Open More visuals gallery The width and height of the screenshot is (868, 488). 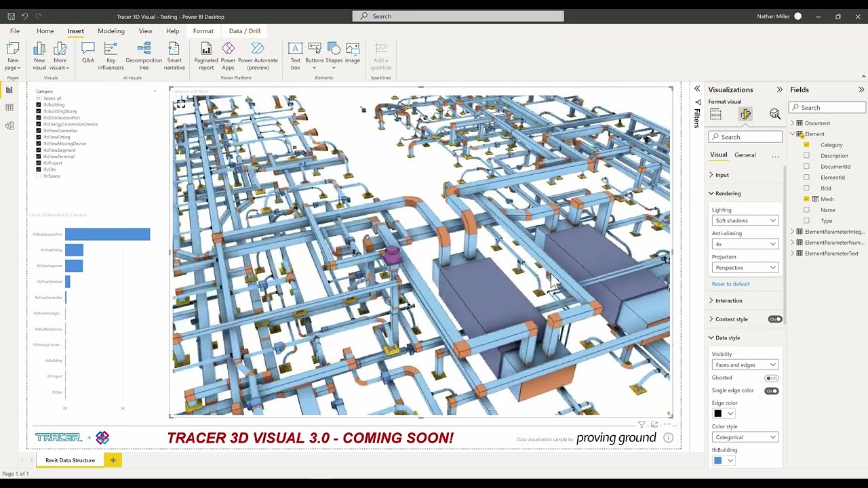[x=60, y=56]
